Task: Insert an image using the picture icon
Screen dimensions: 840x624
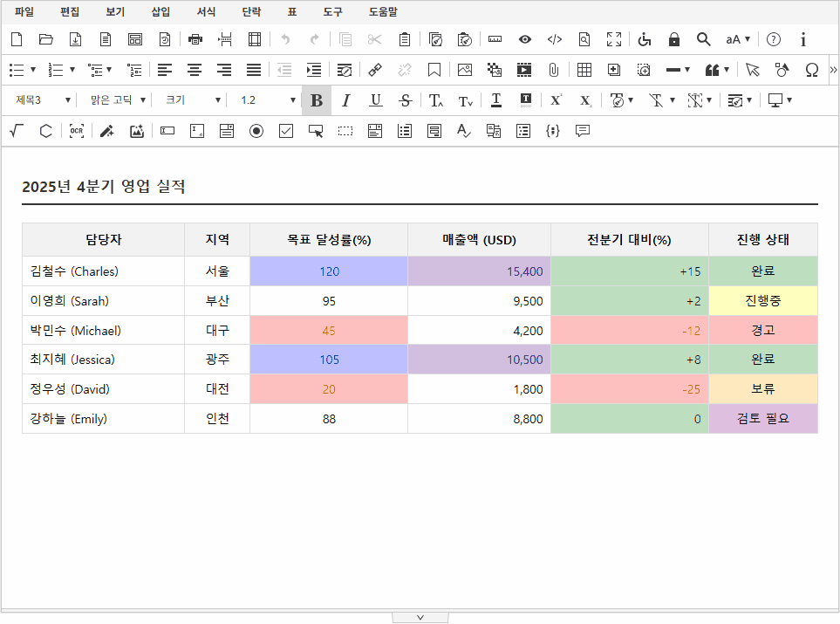Action: pyautogui.click(x=465, y=70)
